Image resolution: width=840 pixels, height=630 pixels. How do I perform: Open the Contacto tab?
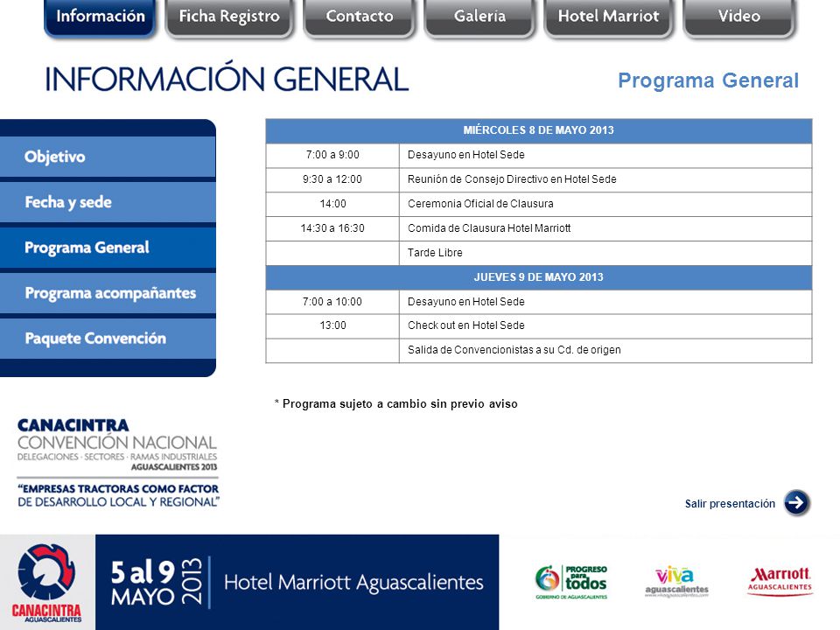coord(360,17)
